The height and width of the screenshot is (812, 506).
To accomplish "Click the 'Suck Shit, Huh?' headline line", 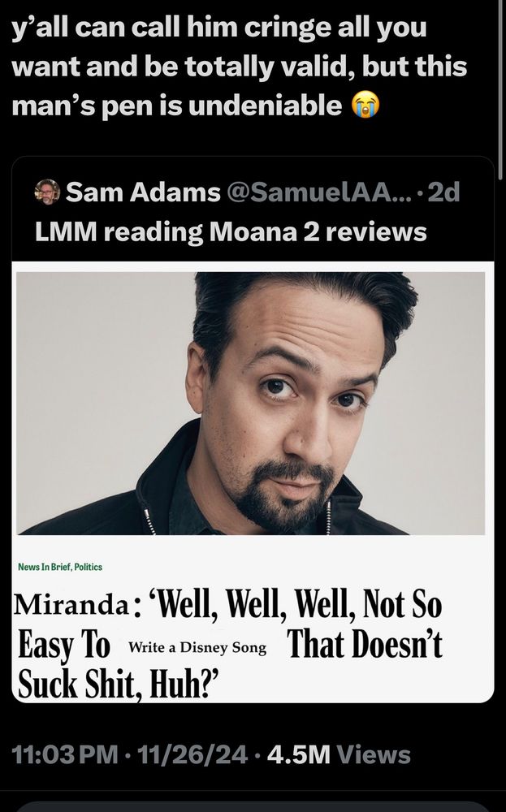I will [119, 684].
